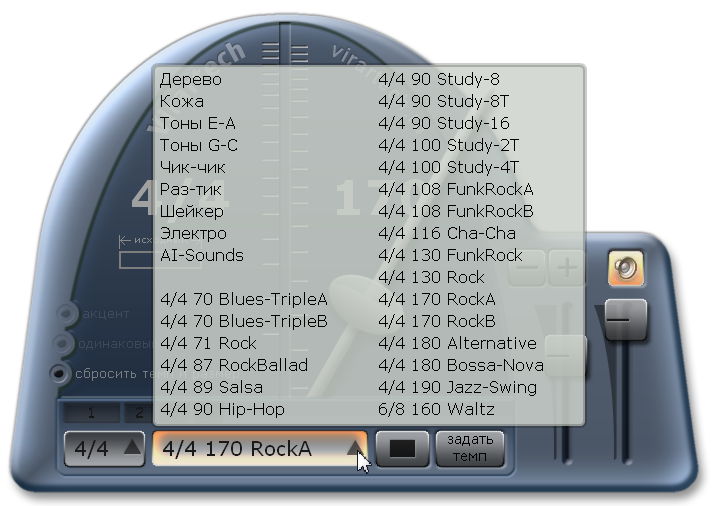Select 4/4 90 Study-8 rhythm
The height and width of the screenshot is (506, 713).
(439, 80)
